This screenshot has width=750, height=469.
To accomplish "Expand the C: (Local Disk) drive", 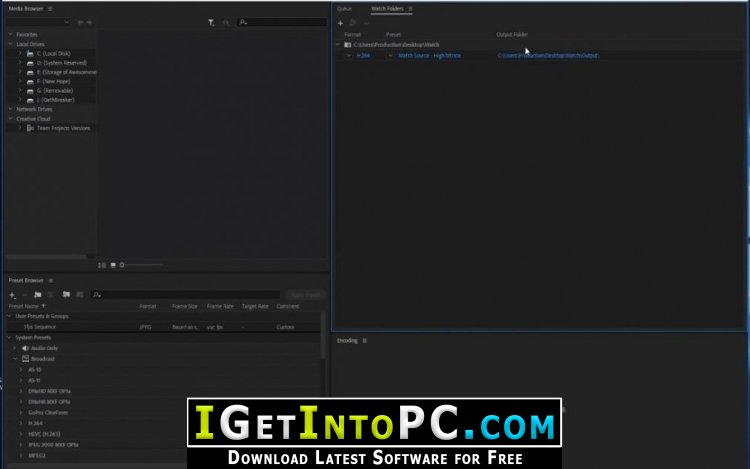I will coord(19,53).
